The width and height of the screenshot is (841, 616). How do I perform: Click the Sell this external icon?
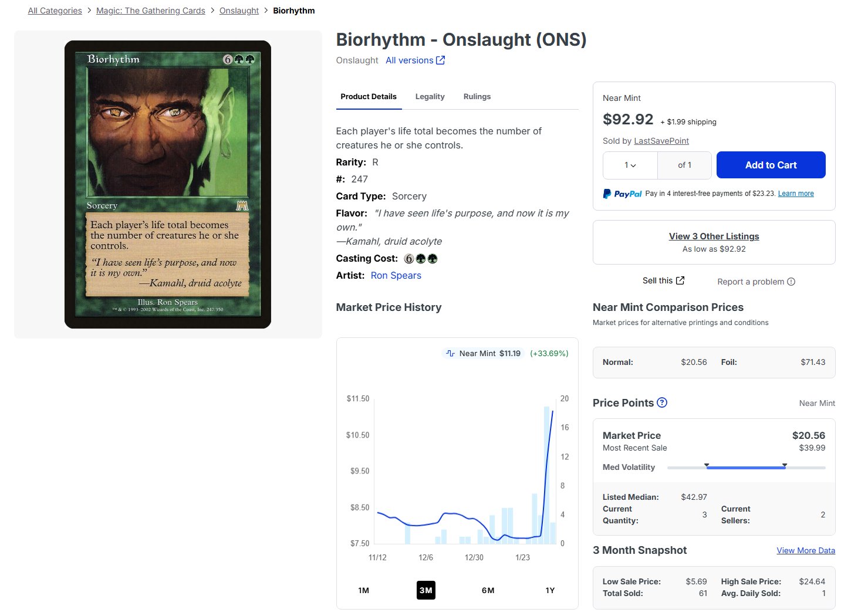tap(680, 280)
